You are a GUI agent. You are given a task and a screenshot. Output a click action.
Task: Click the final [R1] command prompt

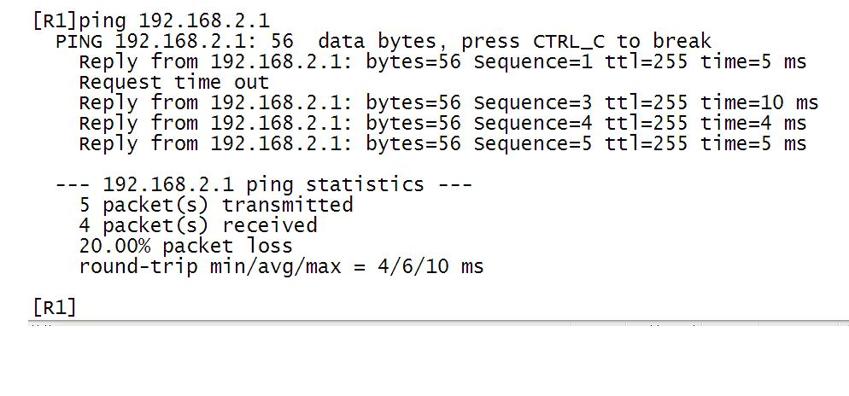55,307
